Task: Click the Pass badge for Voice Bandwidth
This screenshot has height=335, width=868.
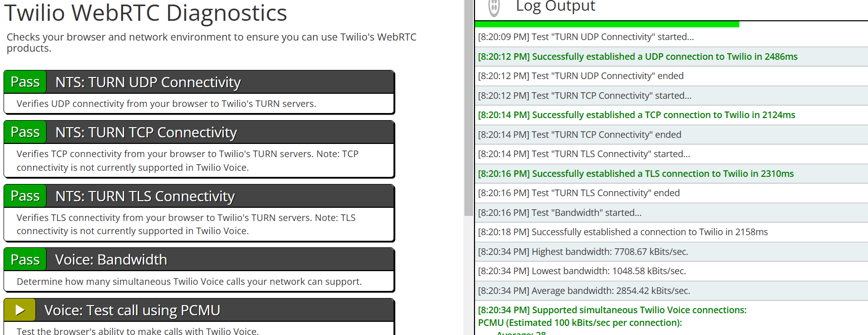Action: pyautogui.click(x=25, y=259)
